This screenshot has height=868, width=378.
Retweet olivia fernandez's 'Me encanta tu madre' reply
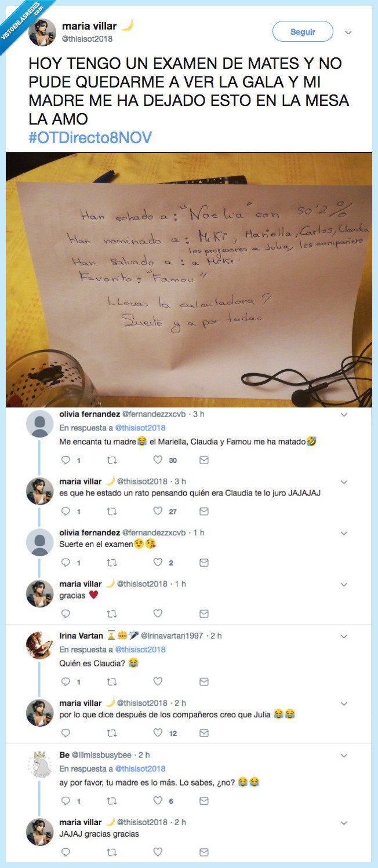(111, 460)
